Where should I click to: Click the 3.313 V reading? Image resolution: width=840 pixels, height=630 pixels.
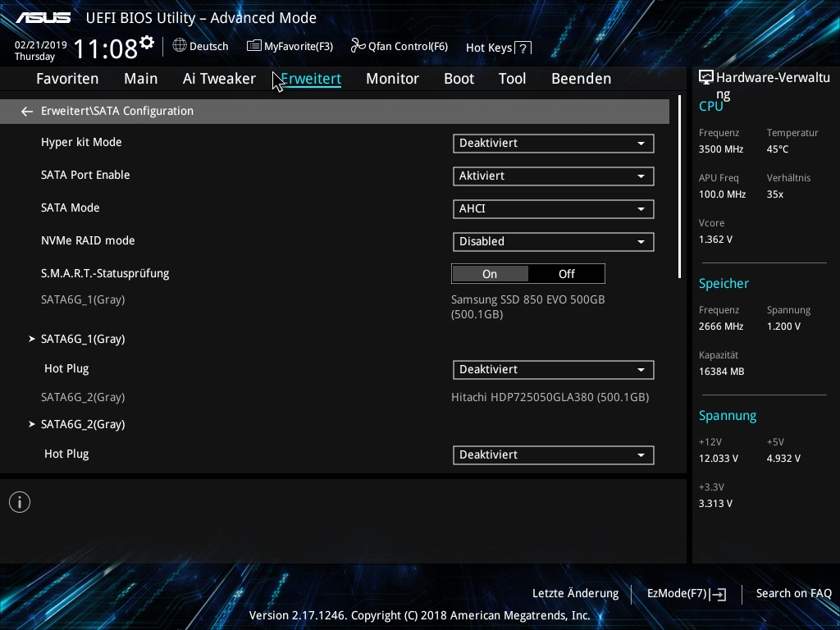point(715,504)
